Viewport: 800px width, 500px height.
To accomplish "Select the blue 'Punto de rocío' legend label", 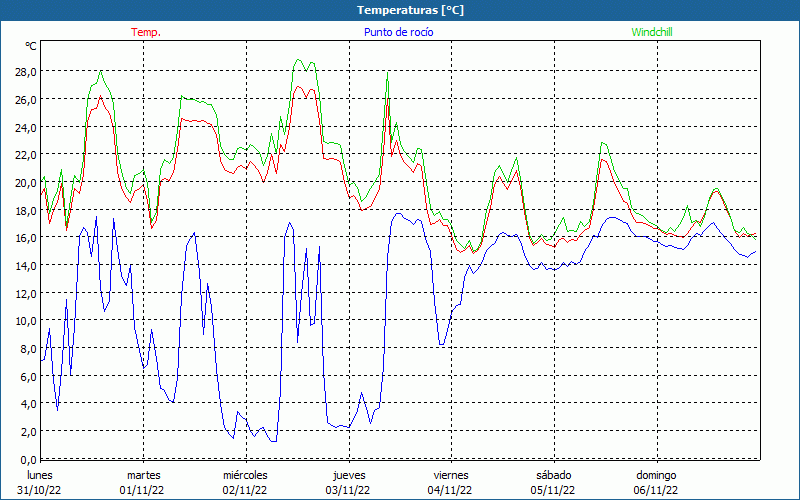I will [398, 32].
